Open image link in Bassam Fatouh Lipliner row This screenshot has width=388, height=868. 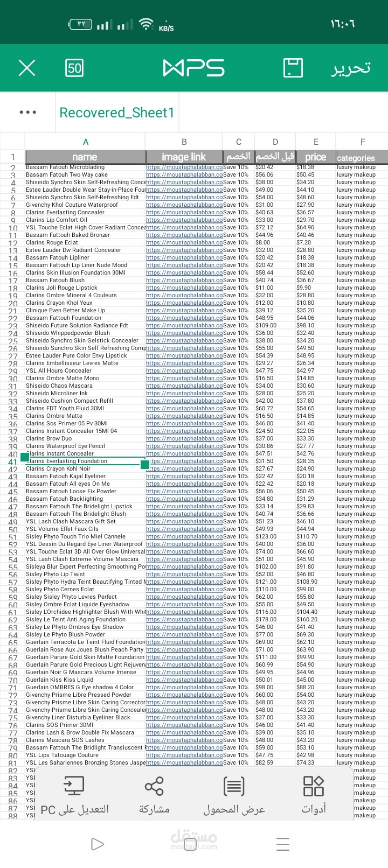(184, 257)
